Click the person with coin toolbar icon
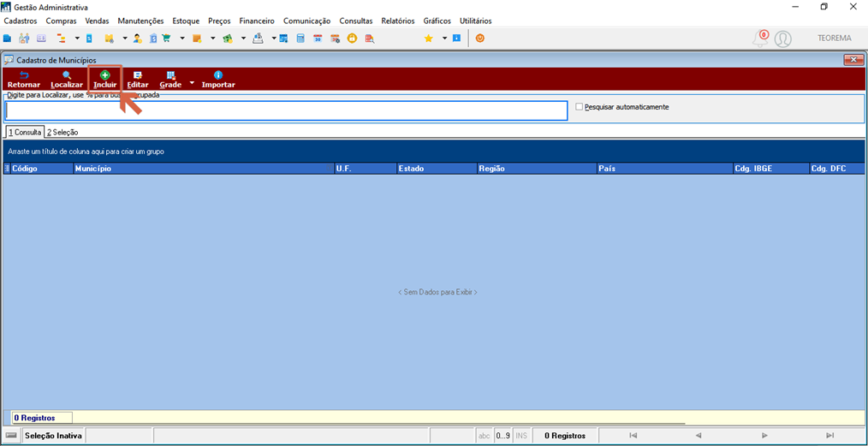The height and width of the screenshot is (446, 868). 138,39
